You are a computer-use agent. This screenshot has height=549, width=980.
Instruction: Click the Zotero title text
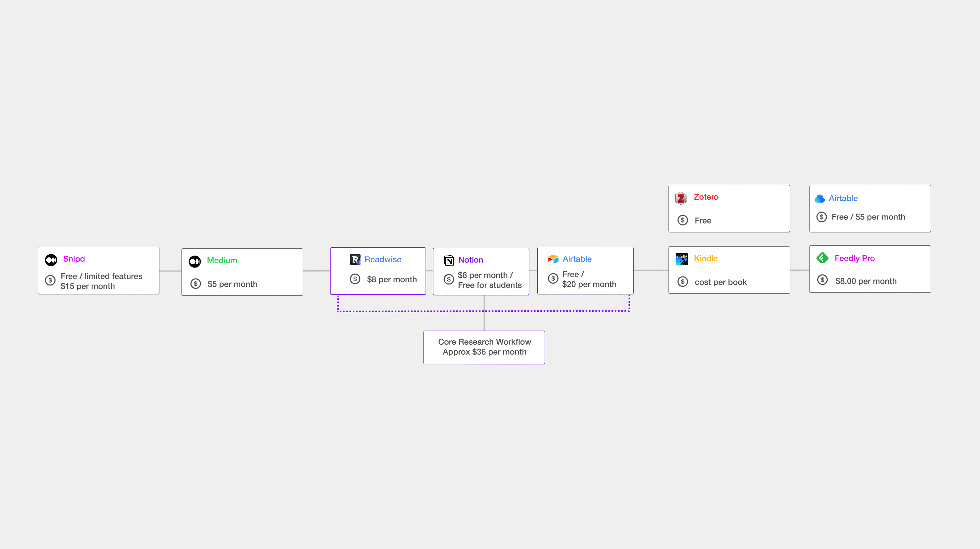706,197
